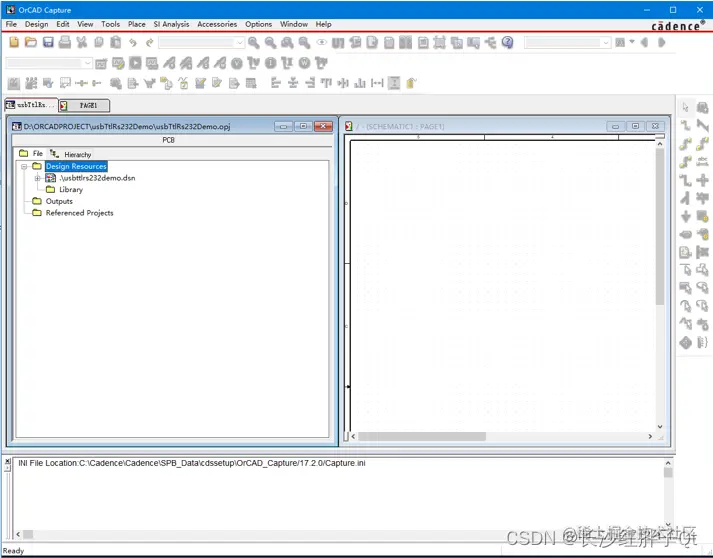Click the netlist table icon on third toolbar
Viewport: 713px width, 558px height.
[x=251, y=83]
